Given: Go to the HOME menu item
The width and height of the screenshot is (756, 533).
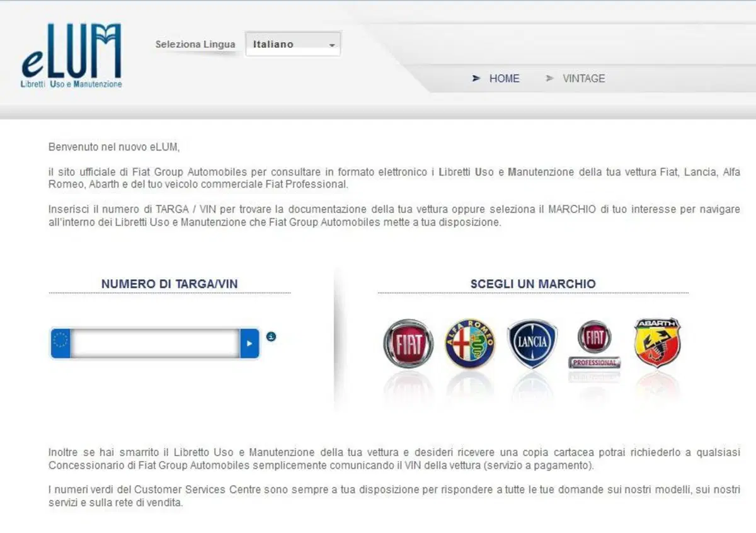Looking at the screenshot, I should pyautogui.click(x=504, y=78).
